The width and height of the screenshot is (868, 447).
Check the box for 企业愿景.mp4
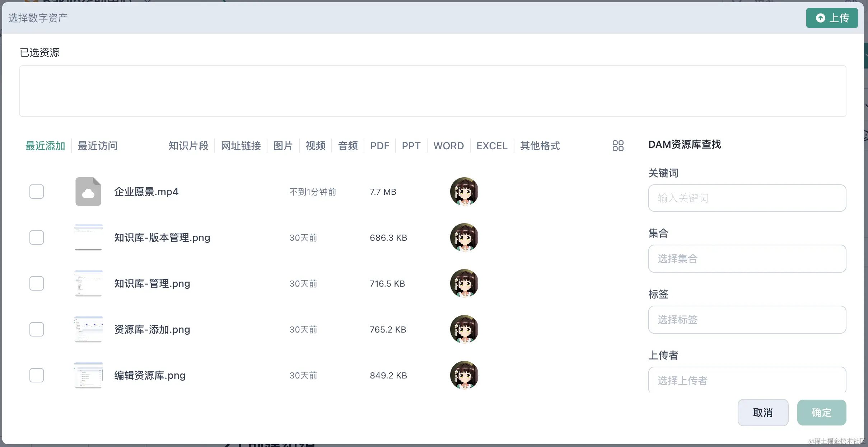coord(37,192)
